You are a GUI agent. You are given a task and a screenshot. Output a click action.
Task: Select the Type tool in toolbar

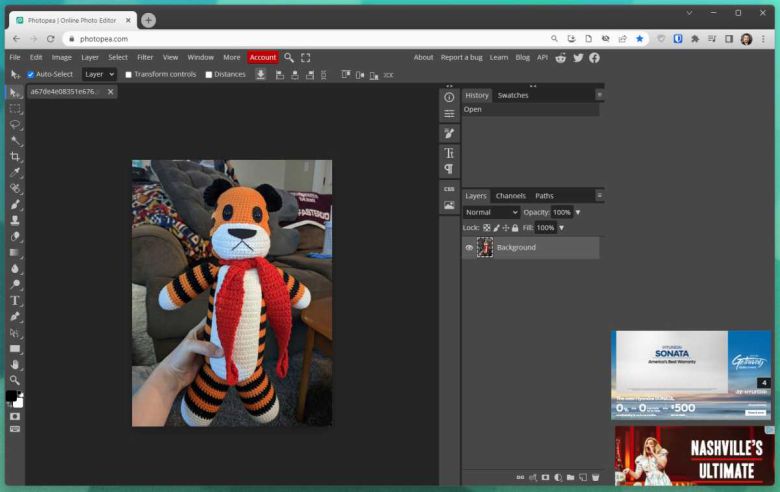[15, 300]
